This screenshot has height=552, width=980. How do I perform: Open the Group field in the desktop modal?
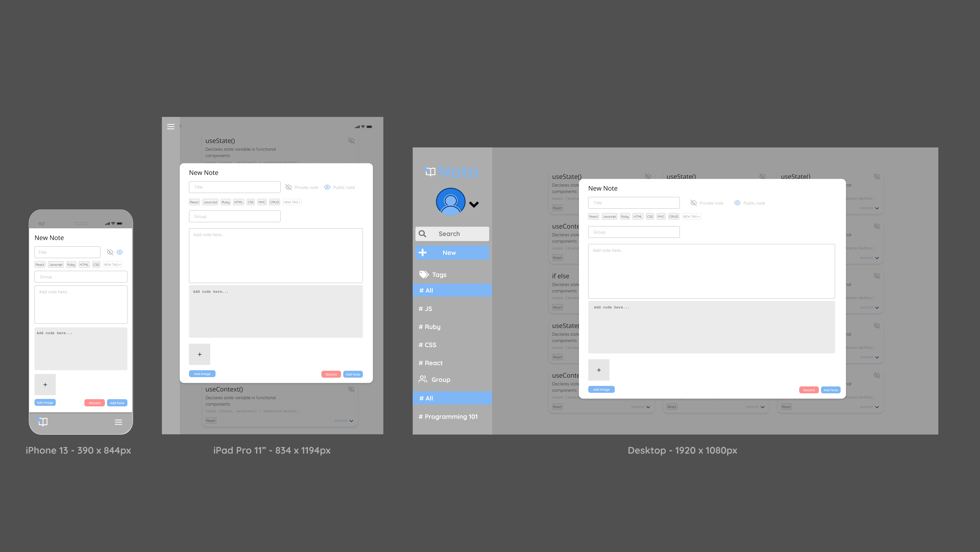tap(633, 232)
